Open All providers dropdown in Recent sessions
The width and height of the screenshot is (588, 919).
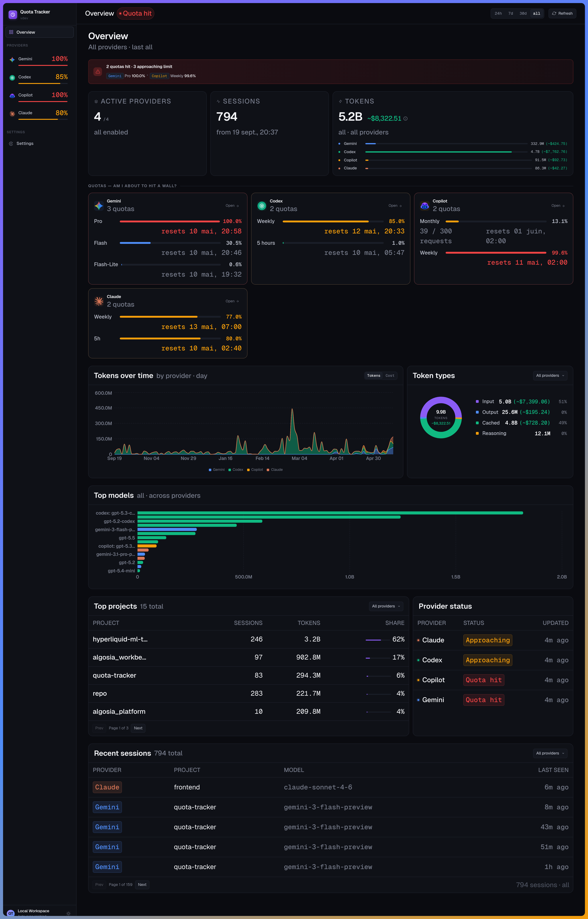point(550,753)
